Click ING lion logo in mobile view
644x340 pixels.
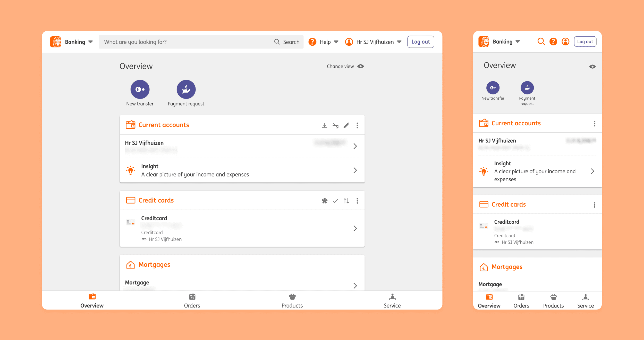pos(484,42)
